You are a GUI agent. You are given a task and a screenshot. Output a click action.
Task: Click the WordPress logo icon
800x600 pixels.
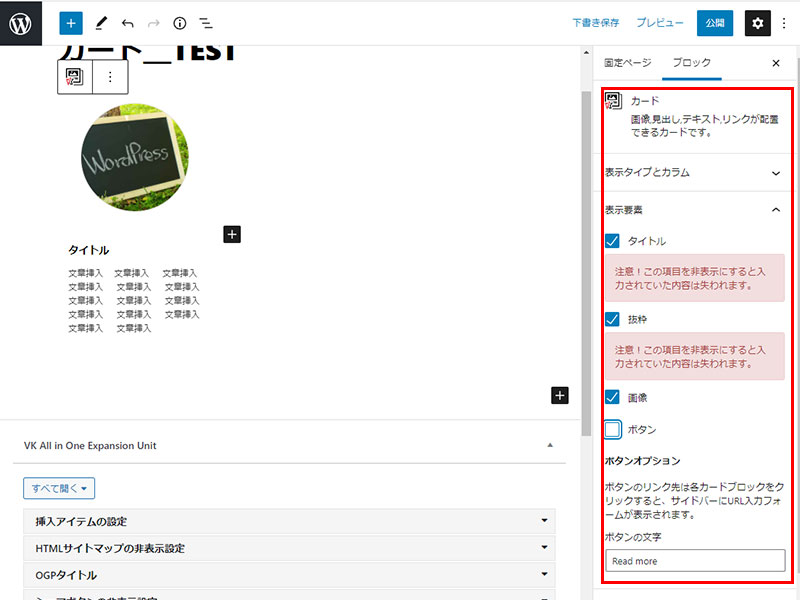21,22
